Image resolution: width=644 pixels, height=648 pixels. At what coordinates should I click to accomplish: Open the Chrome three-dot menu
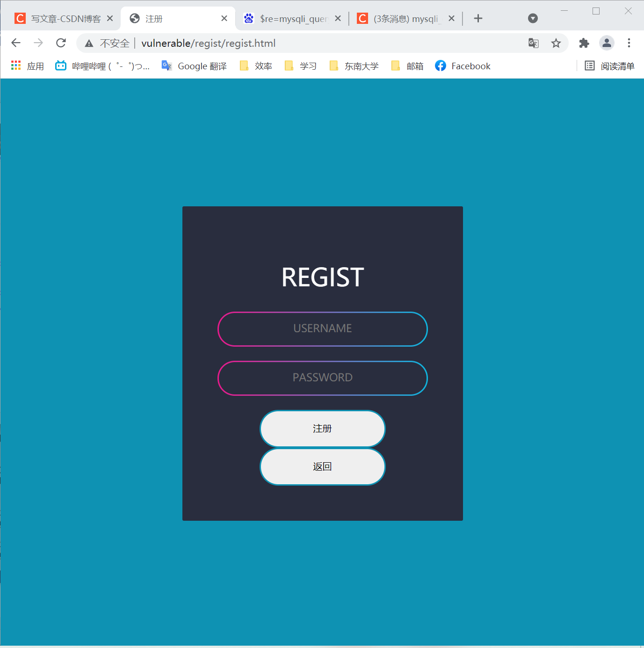tap(629, 43)
